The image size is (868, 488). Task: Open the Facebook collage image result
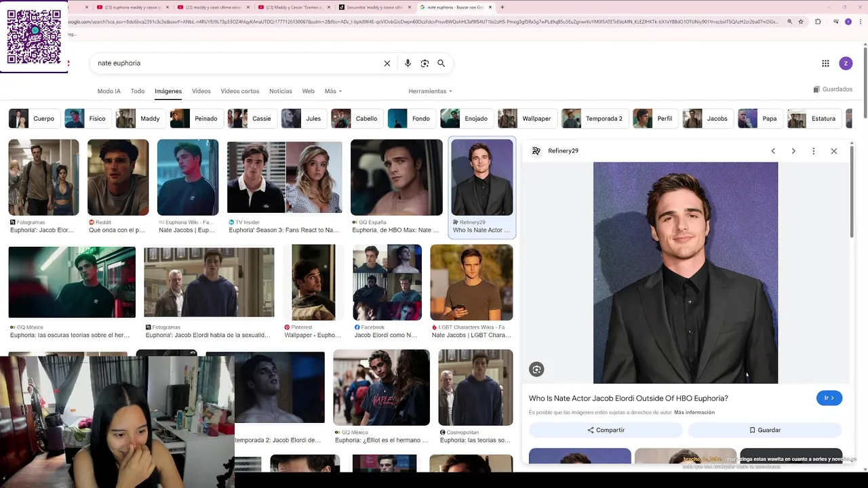[387, 282]
